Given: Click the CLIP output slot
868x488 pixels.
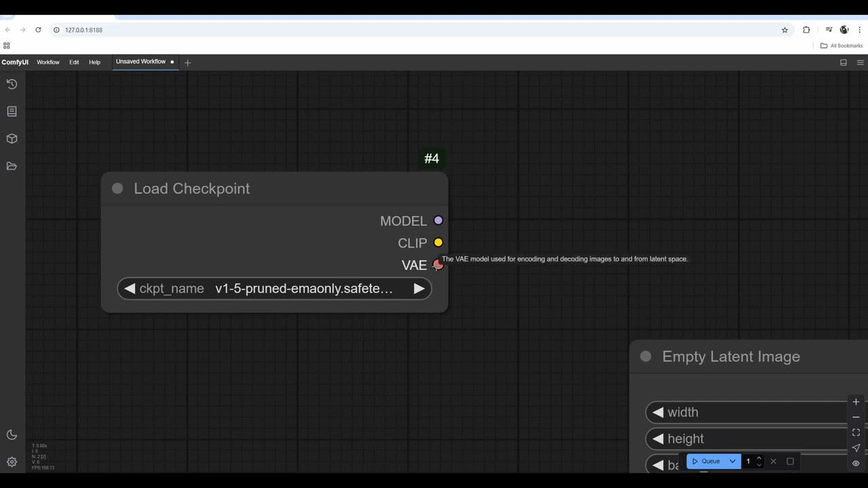Looking at the screenshot, I should click(438, 243).
